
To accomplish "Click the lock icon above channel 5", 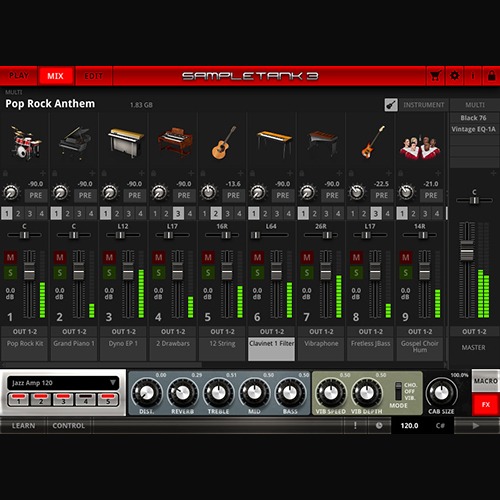I will coord(203,173).
